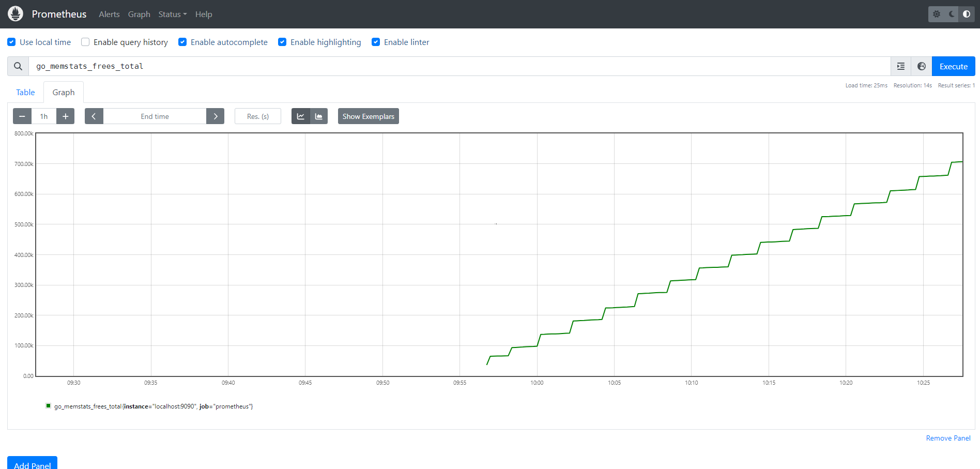Viewport: 980px width, 469px height.
Task: Select the Graph tab in the panel
Action: 64,92
